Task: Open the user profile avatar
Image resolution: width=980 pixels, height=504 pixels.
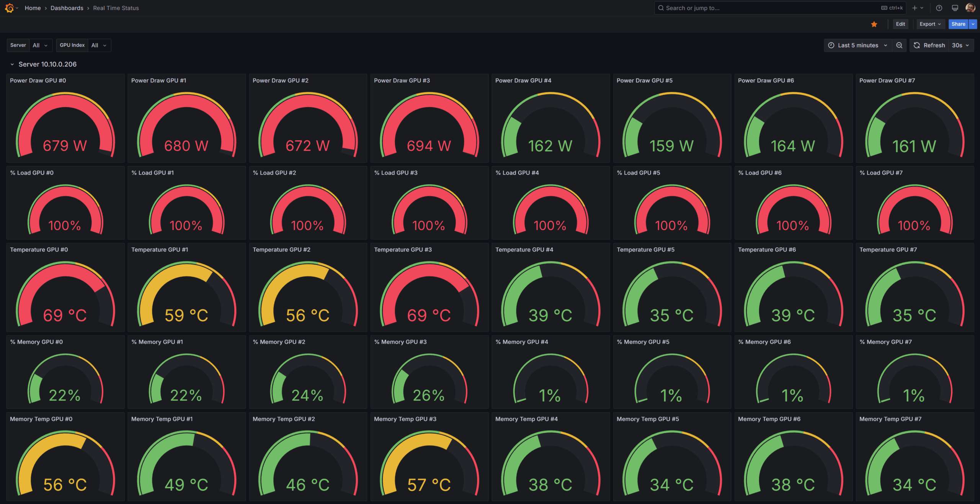Action: coord(970,8)
